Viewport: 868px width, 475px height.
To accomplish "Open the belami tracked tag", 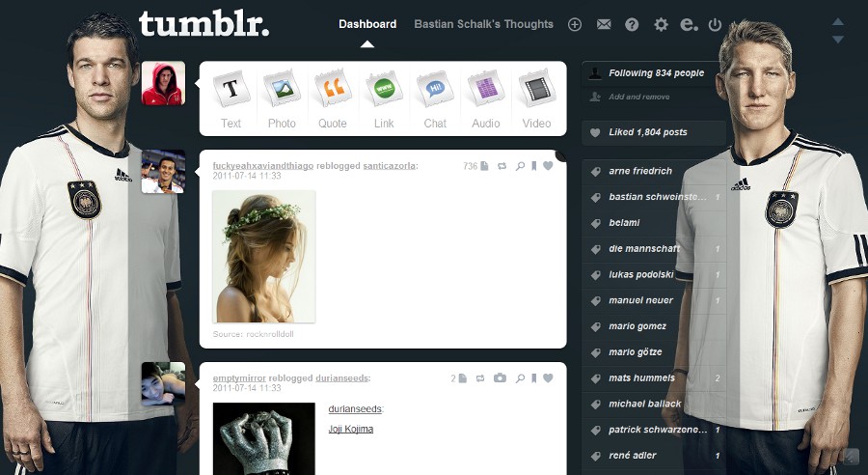I will [x=654, y=223].
